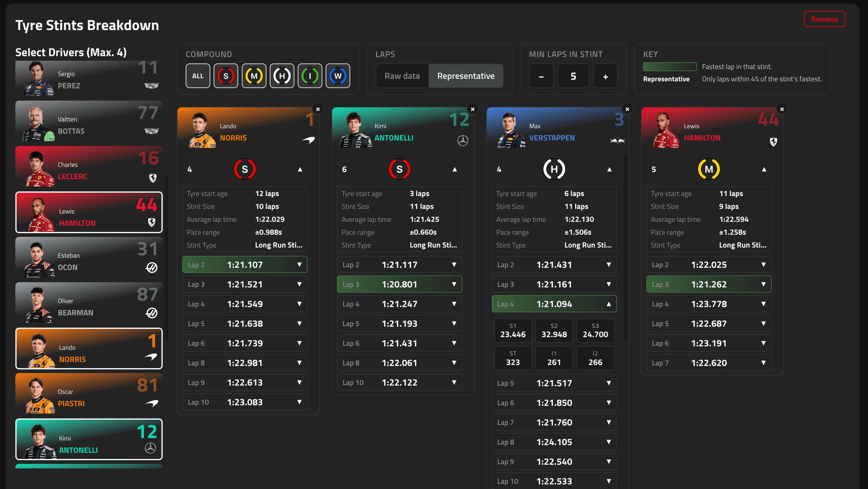Decrease min laps in stint
This screenshot has height=489, width=868.
point(541,76)
